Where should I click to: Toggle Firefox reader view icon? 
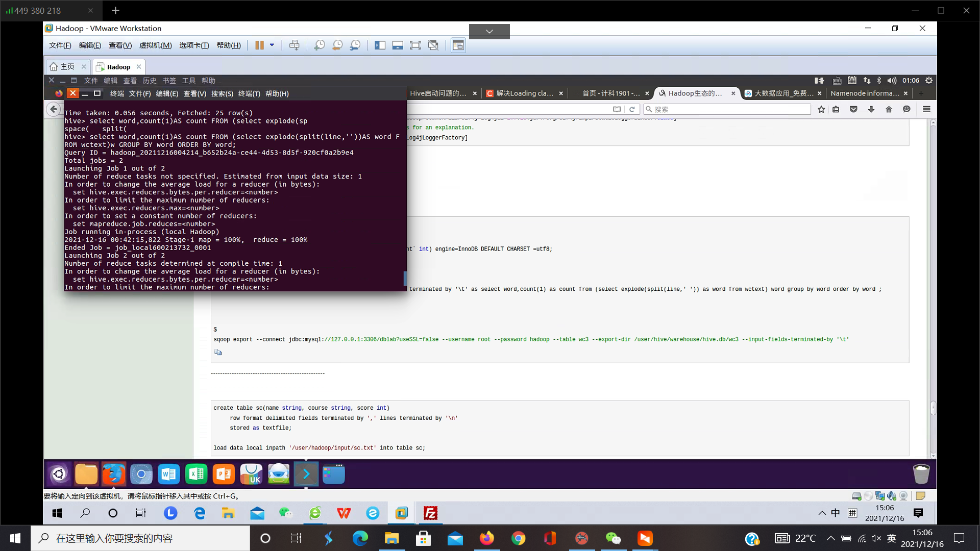point(617,109)
